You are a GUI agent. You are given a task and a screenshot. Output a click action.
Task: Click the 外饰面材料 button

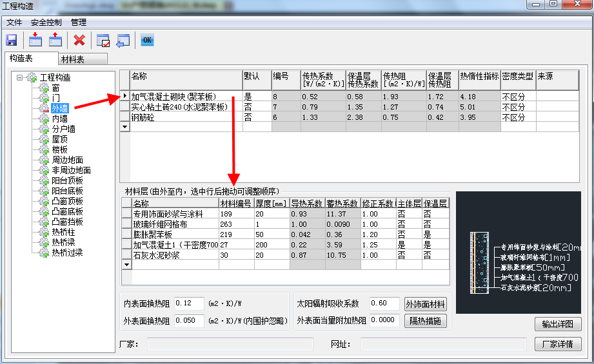(x=425, y=304)
